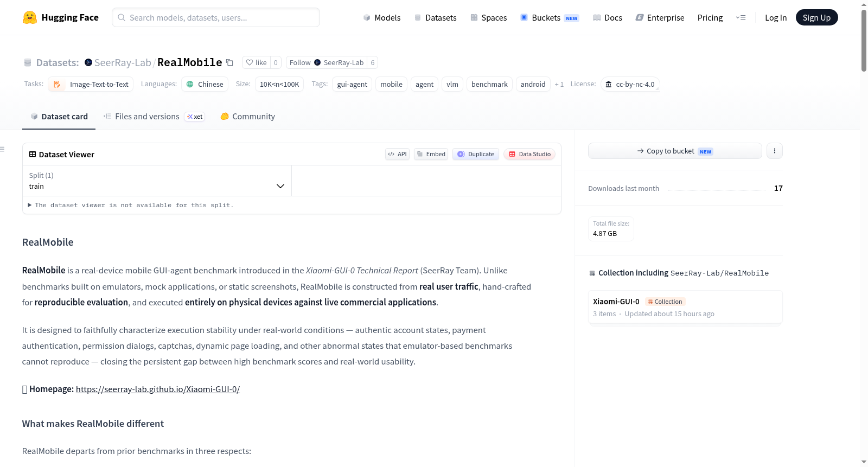Click the search models input field
Viewport: 868px width, 467px height.
pyautogui.click(x=216, y=17)
